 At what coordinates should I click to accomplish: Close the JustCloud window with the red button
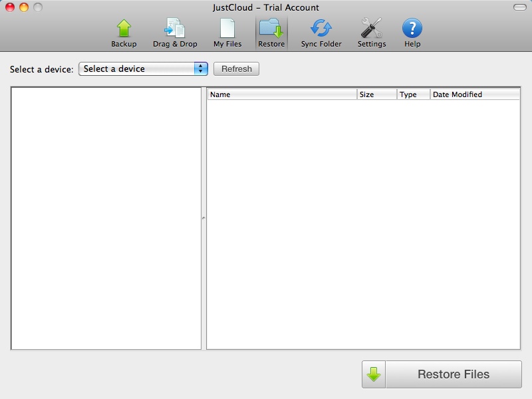[10, 7]
